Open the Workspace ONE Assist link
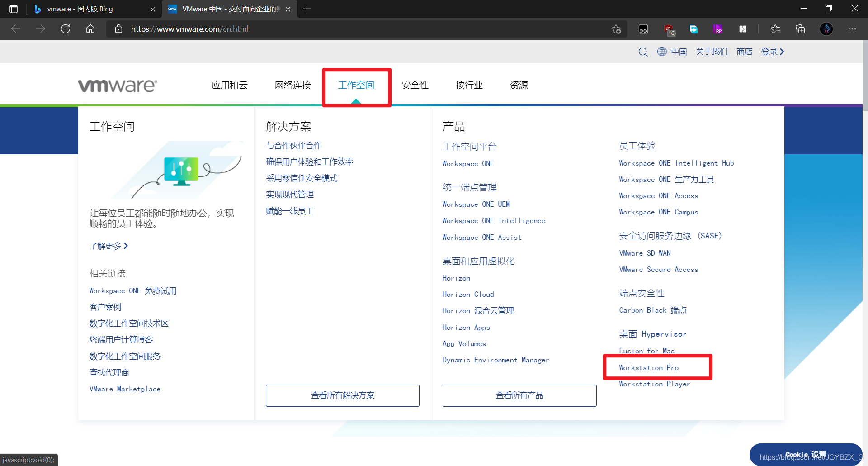Screen dimensions: 868x466 point(482,237)
